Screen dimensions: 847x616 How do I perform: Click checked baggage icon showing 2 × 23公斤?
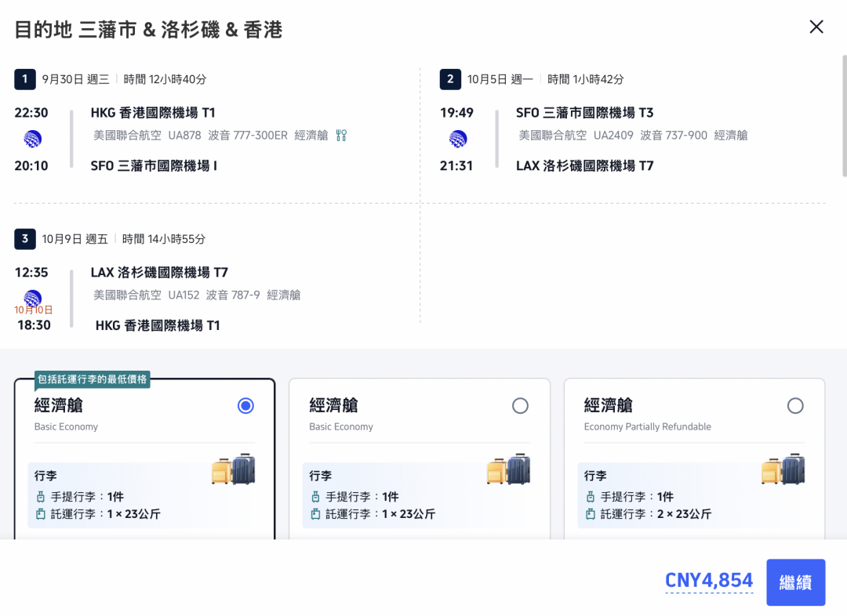click(591, 514)
